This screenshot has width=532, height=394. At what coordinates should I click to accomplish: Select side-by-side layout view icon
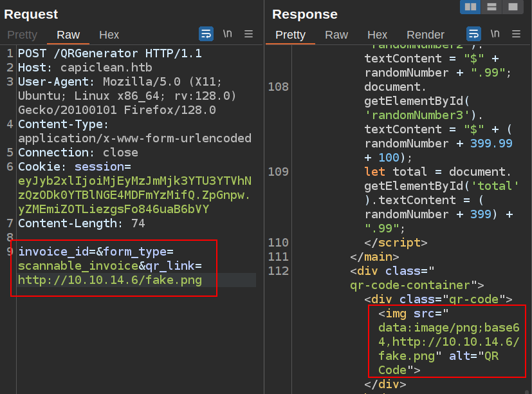(x=471, y=6)
